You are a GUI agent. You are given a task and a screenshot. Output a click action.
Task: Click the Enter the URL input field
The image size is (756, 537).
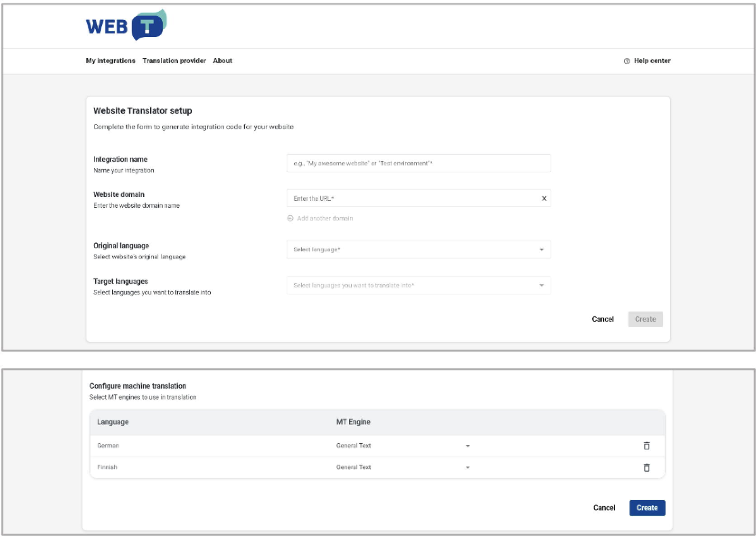pos(419,198)
